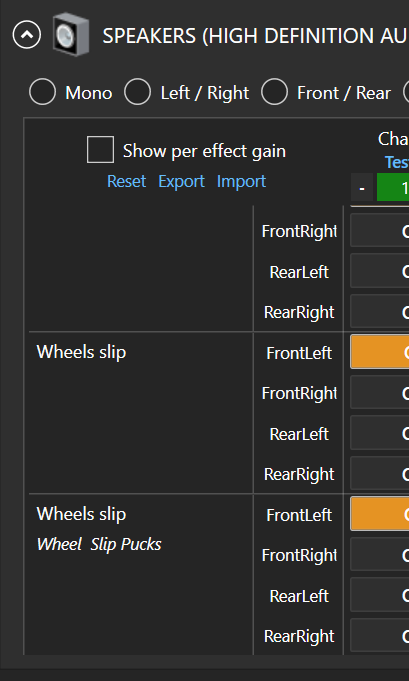409x681 pixels.
Task: Select the Wheel Slip Pucks effect label
Action: (99, 544)
